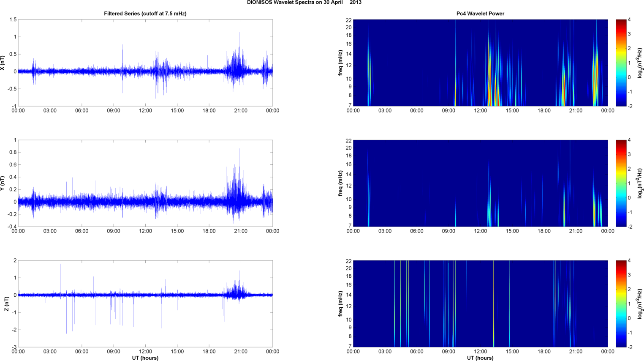The height and width of the screenshot is (361, 644).
Task: Click the 21:00 tick under the Y series plot
Action: (x=241, y=231)
